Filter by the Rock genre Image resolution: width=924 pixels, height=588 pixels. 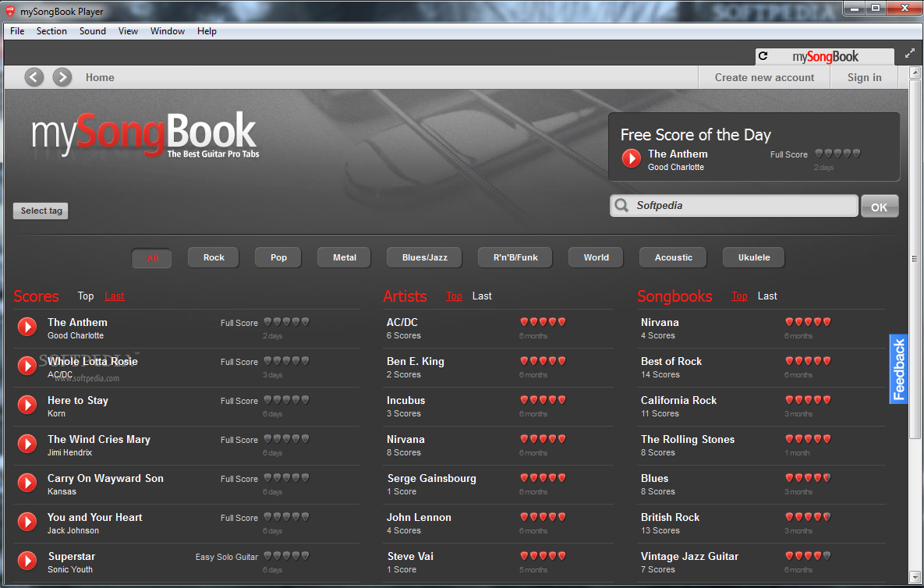(x=214, y=257)
